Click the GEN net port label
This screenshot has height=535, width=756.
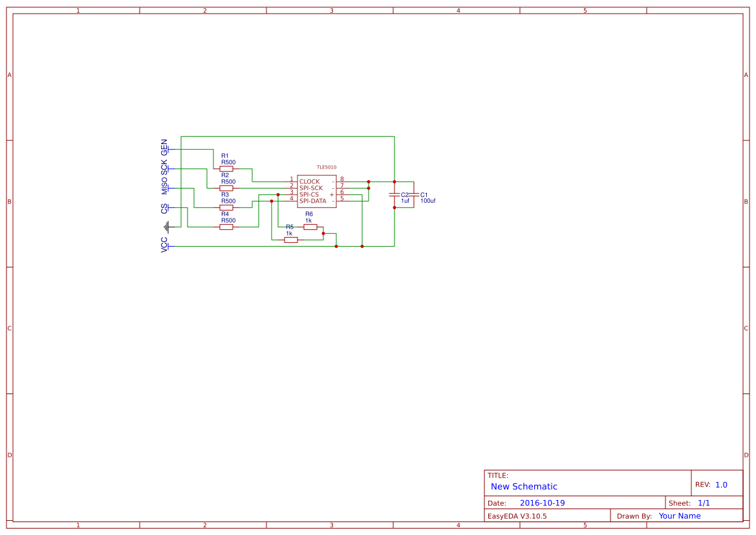pos(164,148)
